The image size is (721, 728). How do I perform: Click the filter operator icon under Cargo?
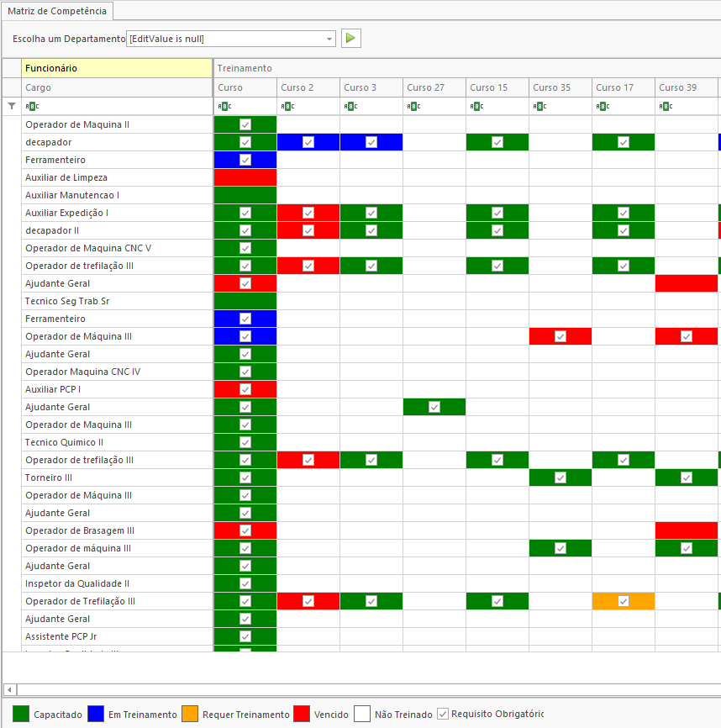tap(32, 106)
